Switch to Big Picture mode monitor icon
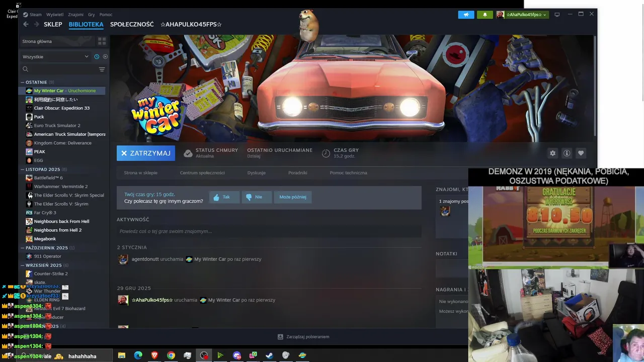644x362 pixels. pyautogui.click(x=557, y=15)
